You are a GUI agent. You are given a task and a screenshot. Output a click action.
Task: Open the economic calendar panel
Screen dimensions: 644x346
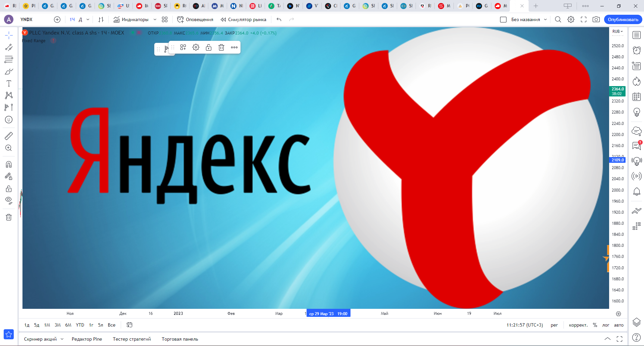pos(637,97)
